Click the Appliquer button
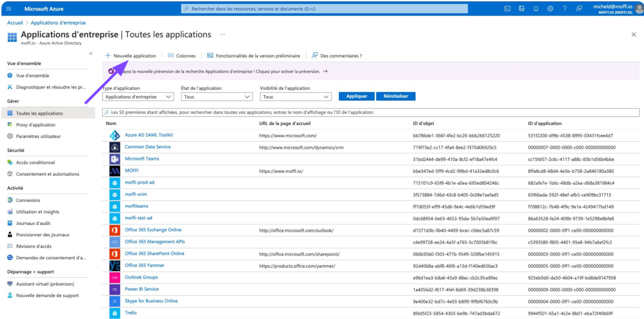 356,96
